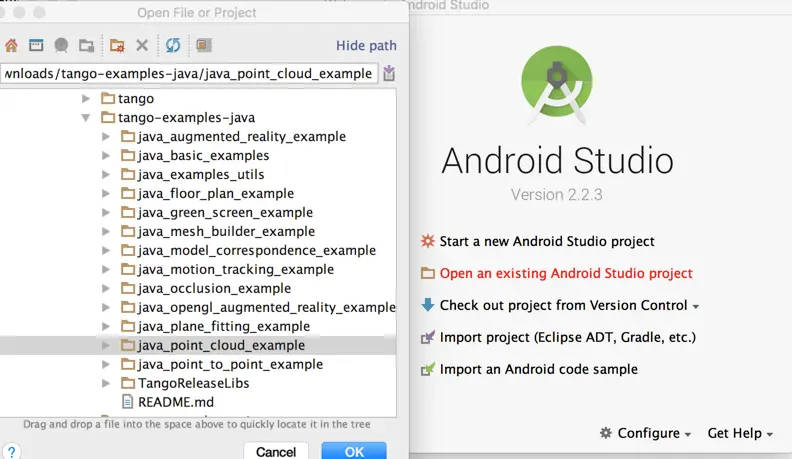792x459 pixels.
Task: Select java_occlusion_example folder
Action: pyautogui.click(x=214, y=288)
